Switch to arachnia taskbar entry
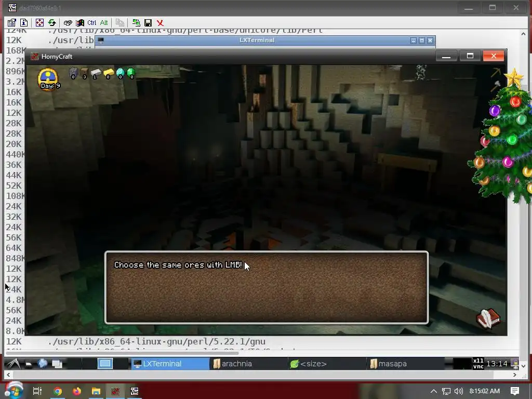Image resolution: width=532 pixels, height=399 pixels. click(x=249, y=364)
